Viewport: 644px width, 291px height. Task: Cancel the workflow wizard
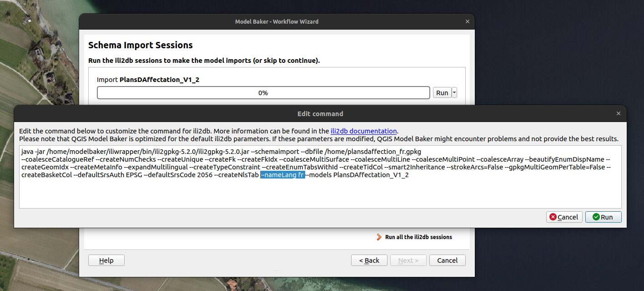(x=447, y=260)
